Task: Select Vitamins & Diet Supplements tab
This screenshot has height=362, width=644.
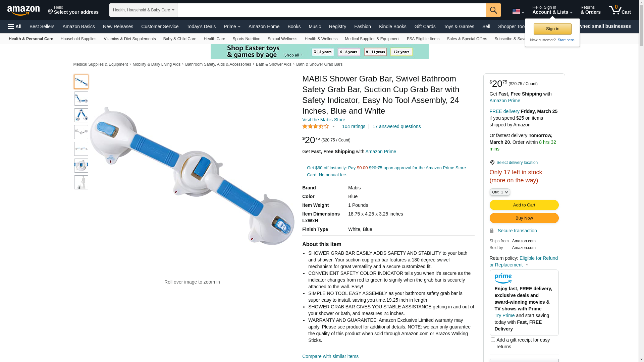Action: point(129,39)
